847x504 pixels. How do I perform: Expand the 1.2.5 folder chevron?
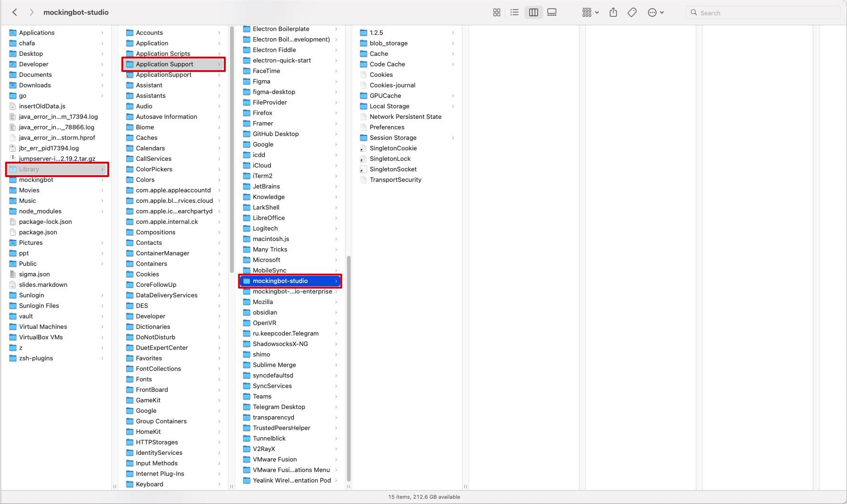[453, 32]
